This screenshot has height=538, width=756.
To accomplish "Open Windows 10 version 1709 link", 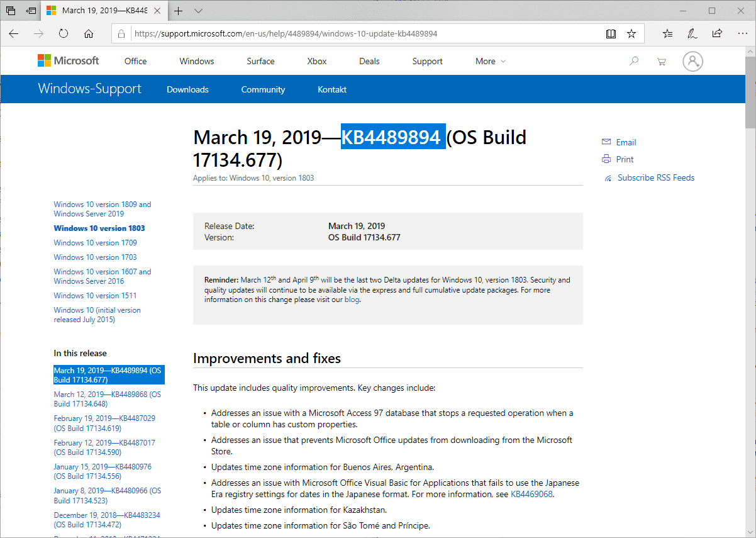I will (95, 242).
